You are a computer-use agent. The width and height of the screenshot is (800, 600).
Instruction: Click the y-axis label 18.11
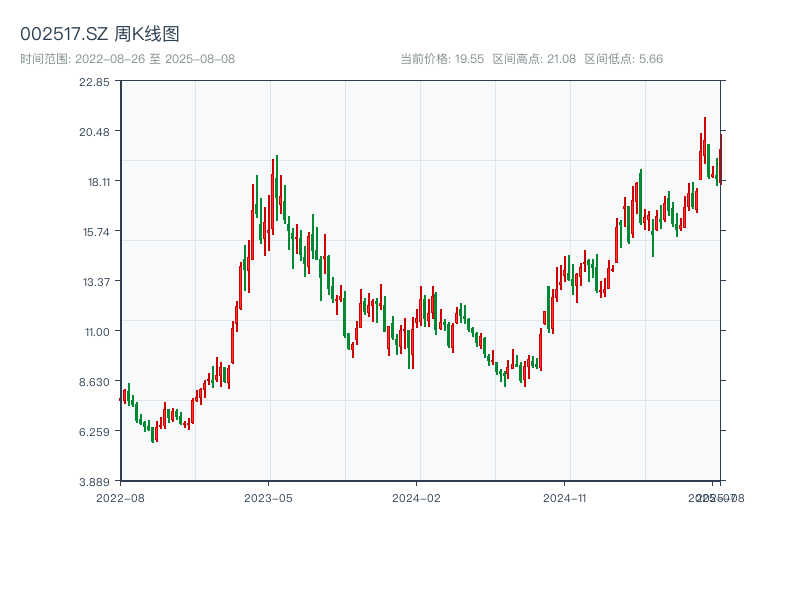point(98,182)
